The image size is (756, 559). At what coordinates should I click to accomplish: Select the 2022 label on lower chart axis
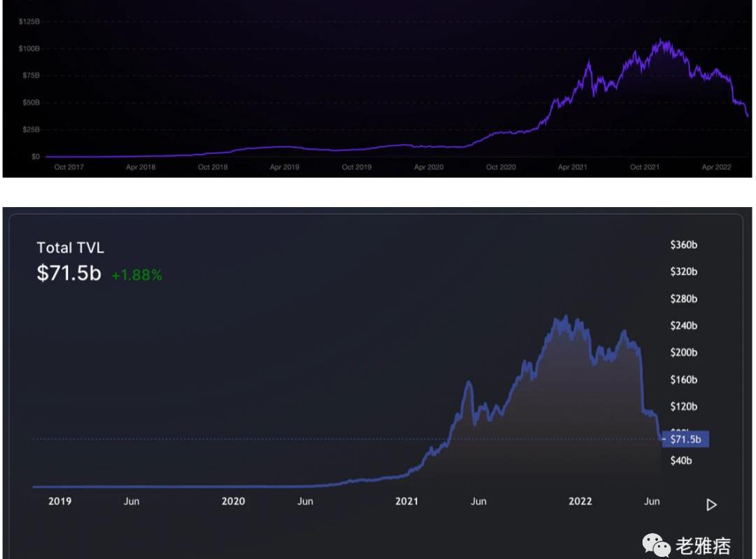point(580,501)
